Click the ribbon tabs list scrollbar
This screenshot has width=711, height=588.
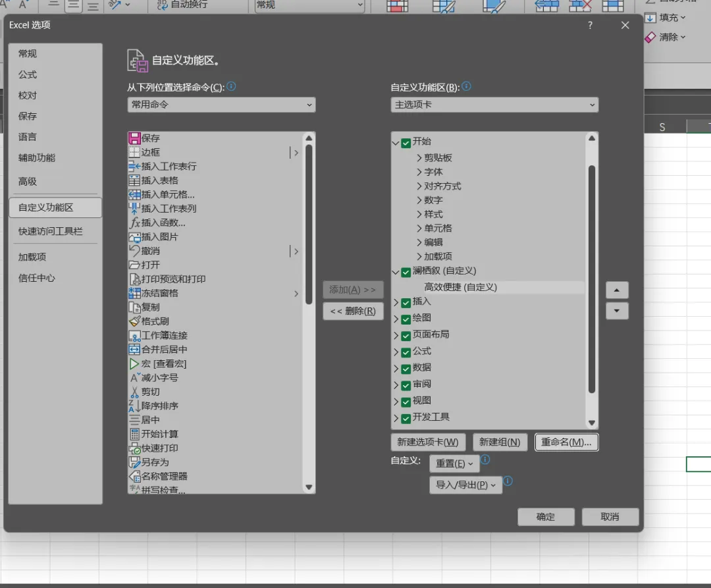592,281
